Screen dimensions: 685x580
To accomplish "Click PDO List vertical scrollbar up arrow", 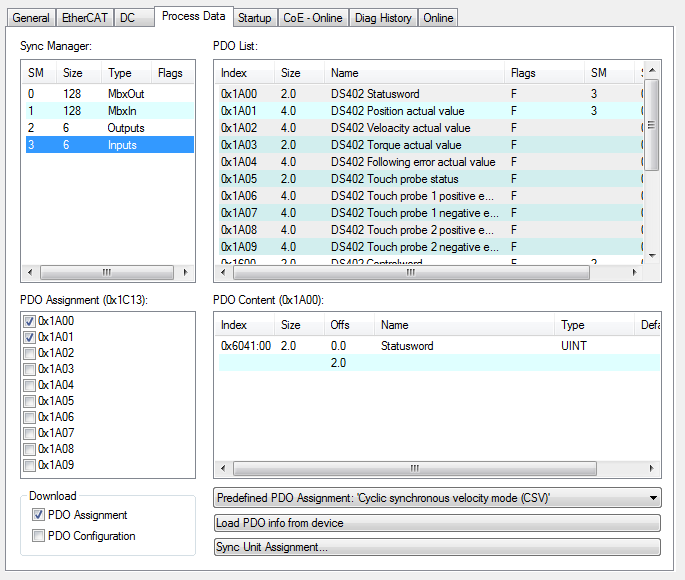I will coord(652,70).
